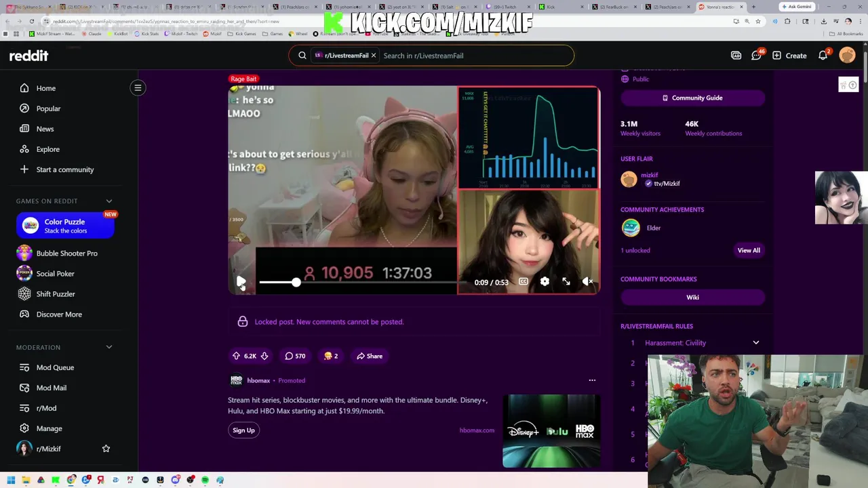This screenshot has width=868, height=488.
Task: Open new browser tab
Action: 753,7
